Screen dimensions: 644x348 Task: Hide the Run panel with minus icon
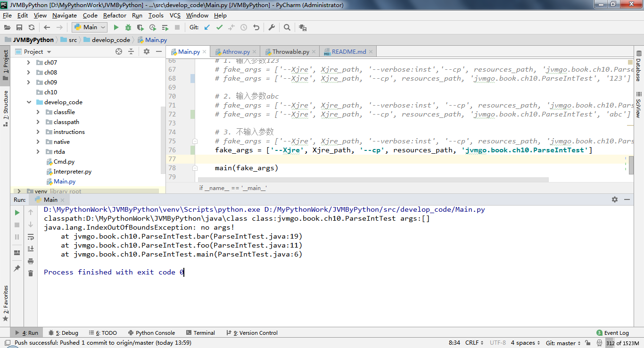(x=627, y=199)
